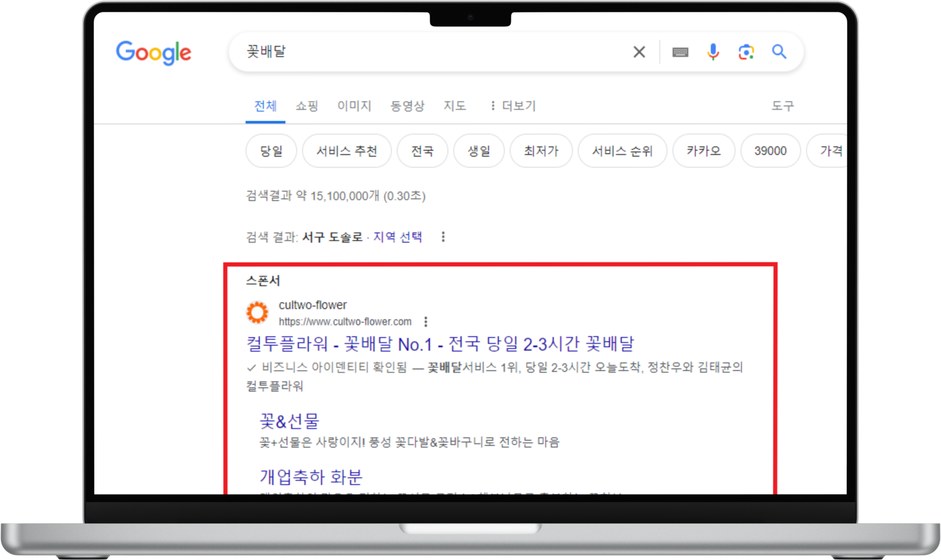Open the 컬투플라워 꽃배달 No.1 ad headline

[440, 344]
